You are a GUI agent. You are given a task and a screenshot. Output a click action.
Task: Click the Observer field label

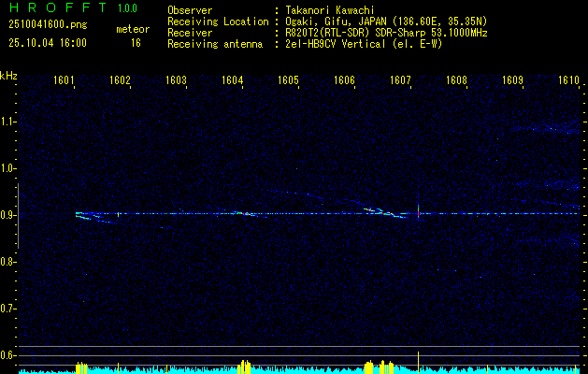(190, 10)
